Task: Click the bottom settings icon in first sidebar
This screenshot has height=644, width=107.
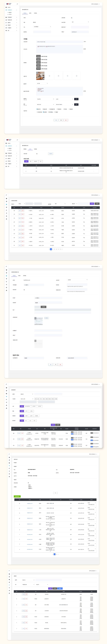Action: pos(6,31)
